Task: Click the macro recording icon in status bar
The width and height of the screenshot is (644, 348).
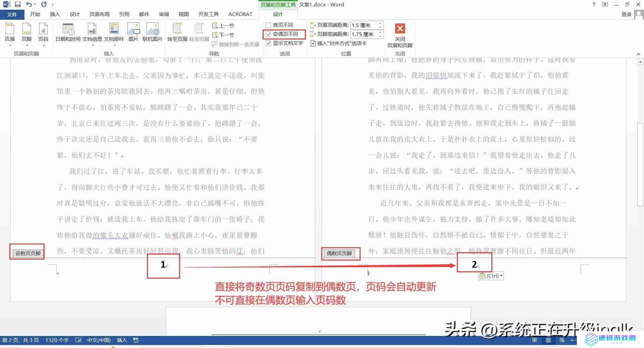Action: coord(136,340)
